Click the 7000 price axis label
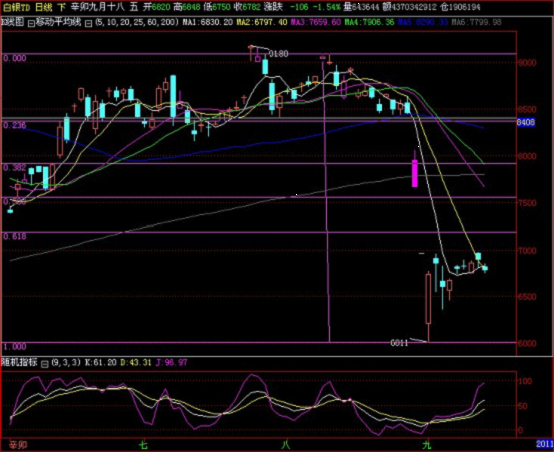Viewport: 554px width, 452px height. click(527, 251)
